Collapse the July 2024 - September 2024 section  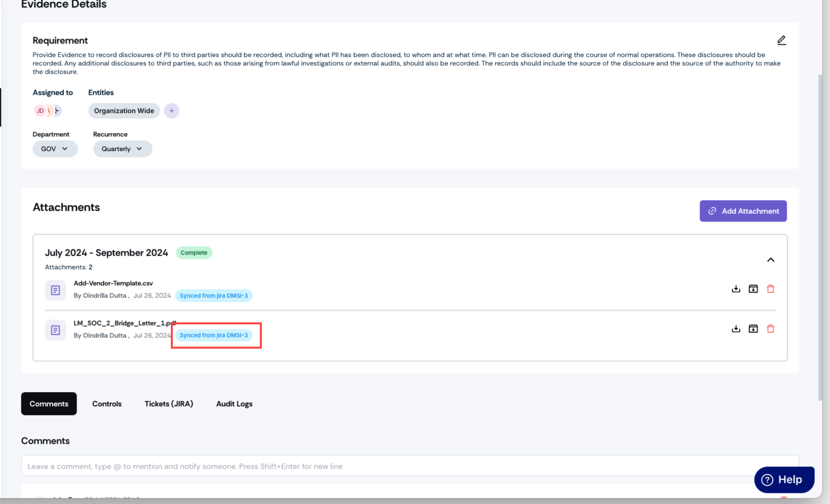tap(770, 260)
